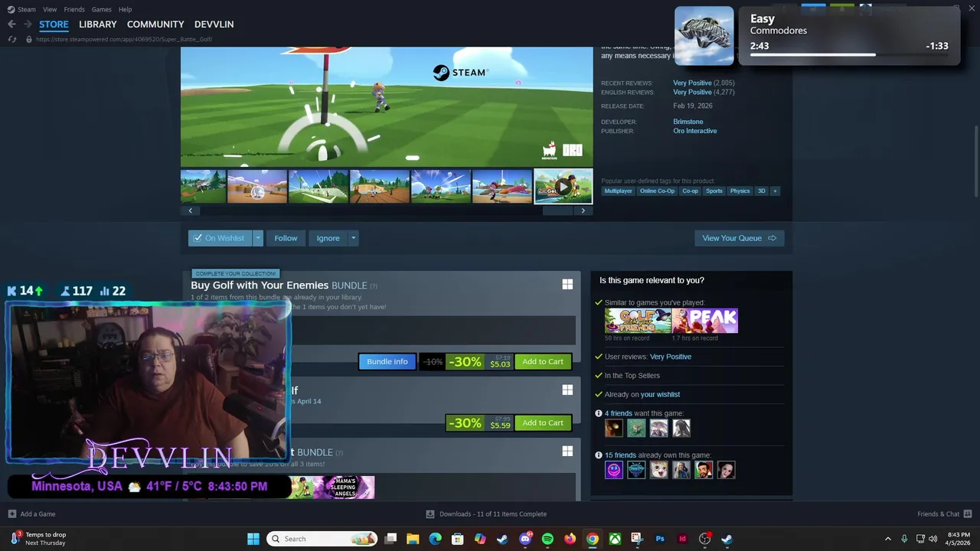This screenshot has width=980, height=551.
Task: Open weather widget Temps to drop
Action: tap(37, 539)
